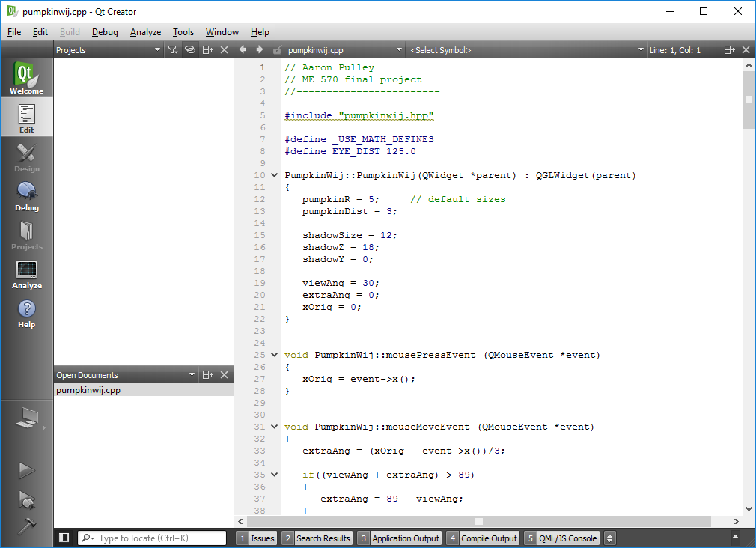Show the Issues output pane
756x548 pixels.
pyautogui.click(x=257, y=538)
